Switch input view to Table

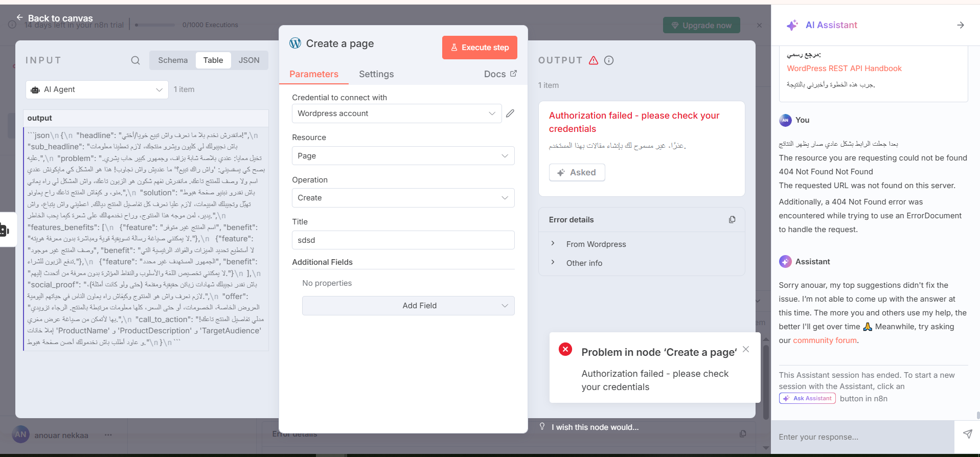click(x=213, y=60)
